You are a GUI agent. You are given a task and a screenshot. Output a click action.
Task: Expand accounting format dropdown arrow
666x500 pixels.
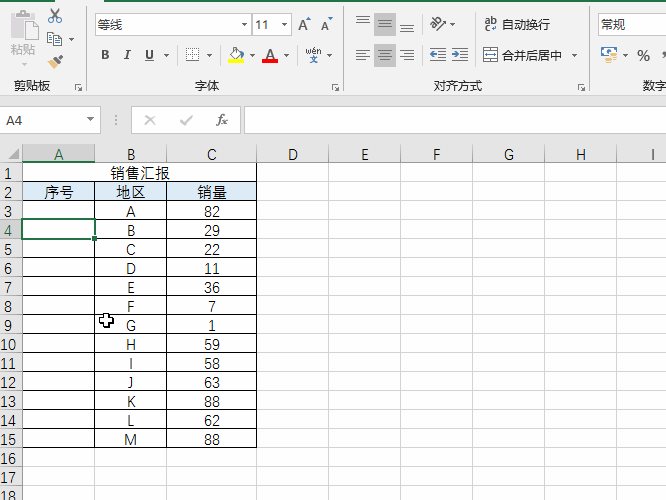625,55
